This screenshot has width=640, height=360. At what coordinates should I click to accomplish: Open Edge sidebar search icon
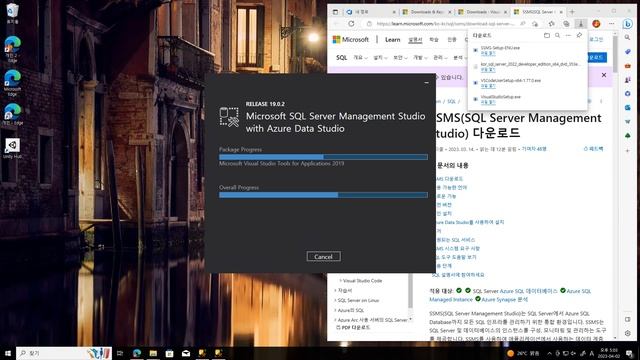coord(628,38)
